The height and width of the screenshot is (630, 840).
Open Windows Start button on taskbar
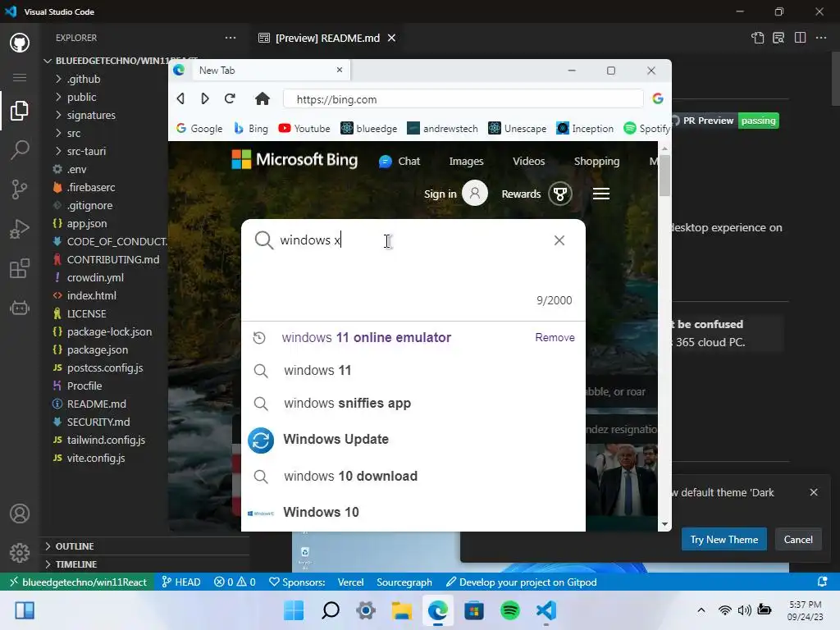click(x=294, y=610)
